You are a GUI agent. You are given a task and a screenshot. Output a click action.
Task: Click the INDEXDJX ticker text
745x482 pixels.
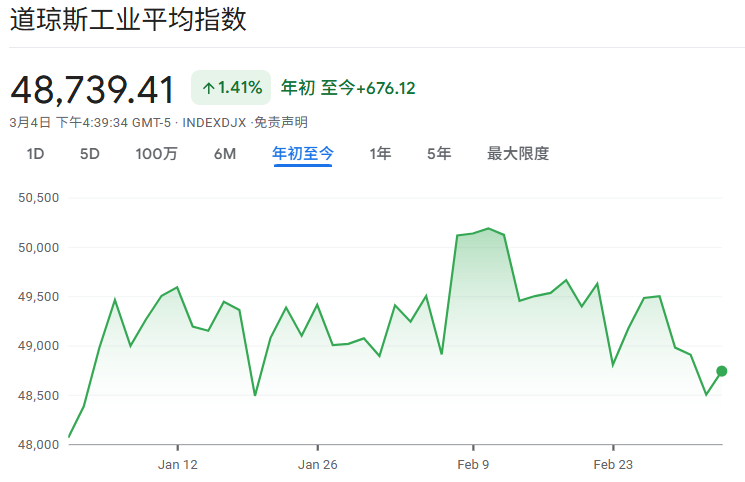tap(214, 123)
